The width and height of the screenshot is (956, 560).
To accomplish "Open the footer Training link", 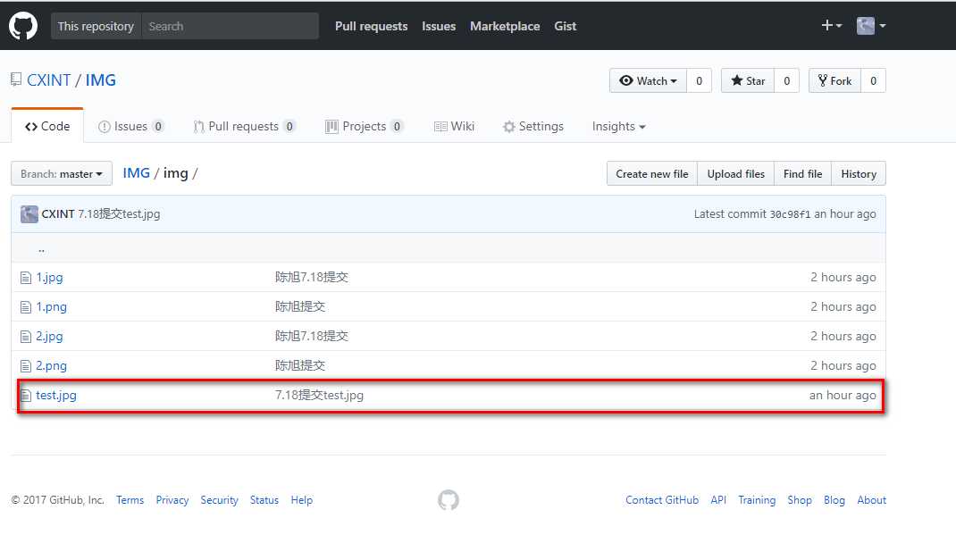I will click(x=757, y=500).
